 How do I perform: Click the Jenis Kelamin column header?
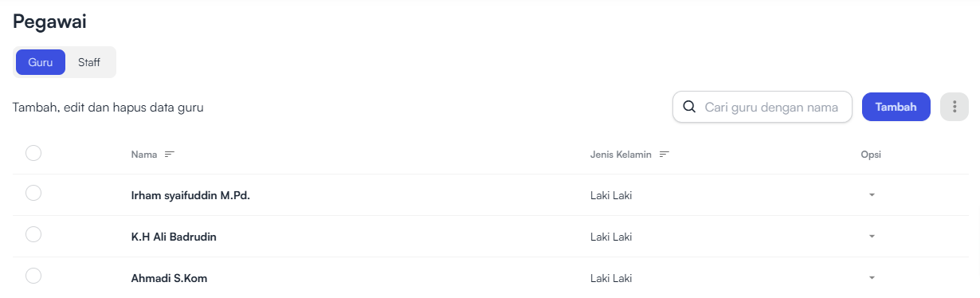click(621, 155)
